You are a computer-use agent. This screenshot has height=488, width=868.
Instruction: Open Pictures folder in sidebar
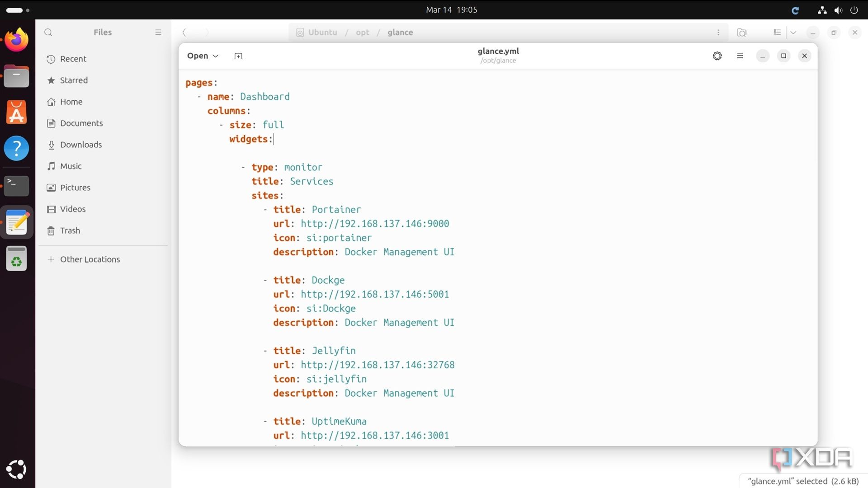click(103, 188)
